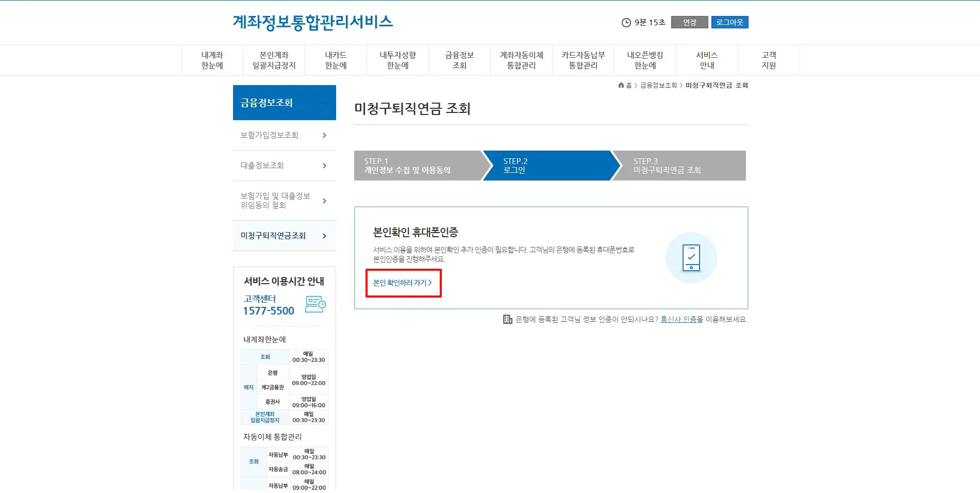Screen dimensions: 980x493
Task: Click 고객센터 label
Action: (x=260, y=299)
